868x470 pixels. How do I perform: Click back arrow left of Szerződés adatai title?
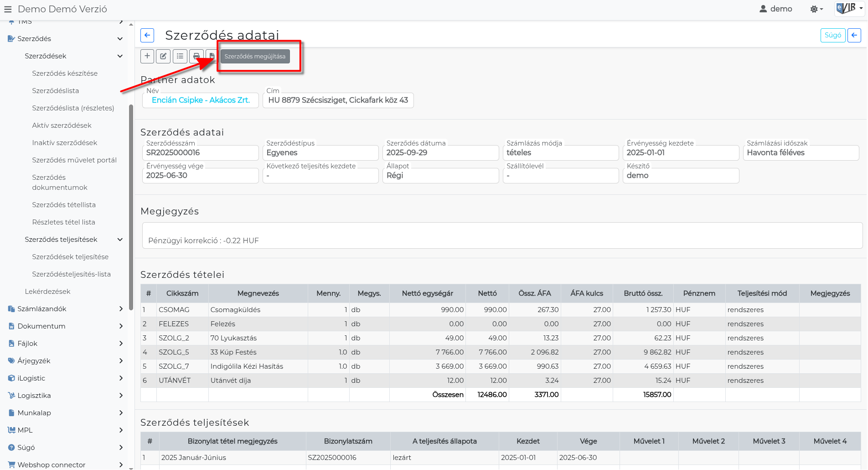pos(147,35)
